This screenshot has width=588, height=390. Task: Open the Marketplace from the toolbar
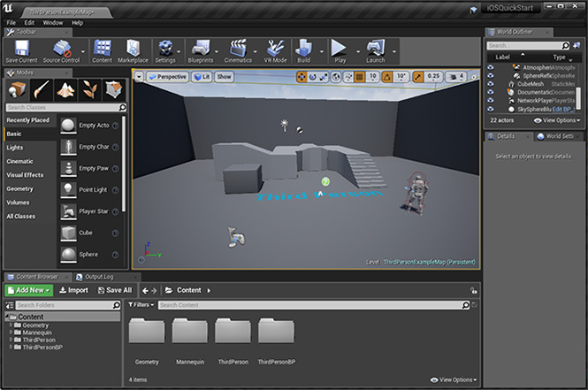(x=133, y=50)
